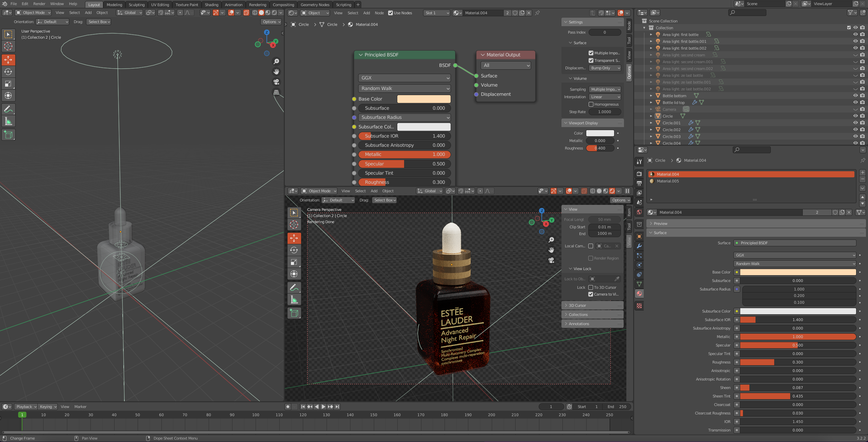Hide Bottle bottom object in viewport
This screenshot has height=442, width=868.
pyautogui.click(x=855, y=96)
